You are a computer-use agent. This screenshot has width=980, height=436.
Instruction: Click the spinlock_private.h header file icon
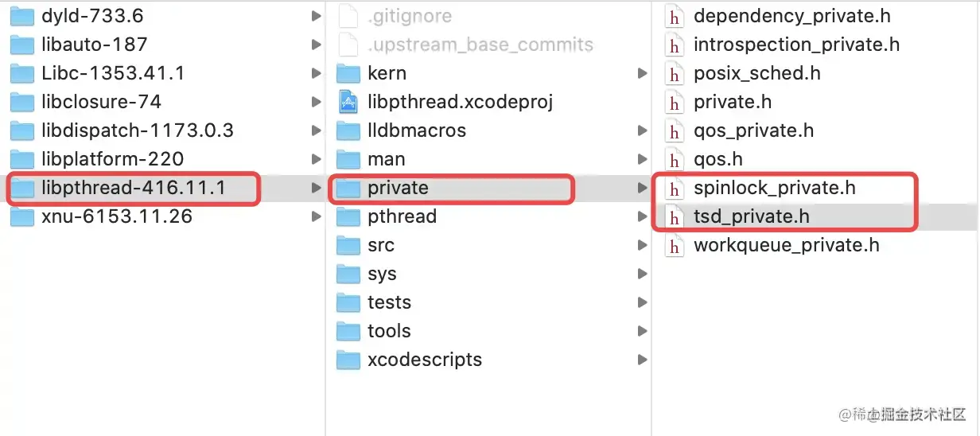pyautogui.click(x=675, y=189)
